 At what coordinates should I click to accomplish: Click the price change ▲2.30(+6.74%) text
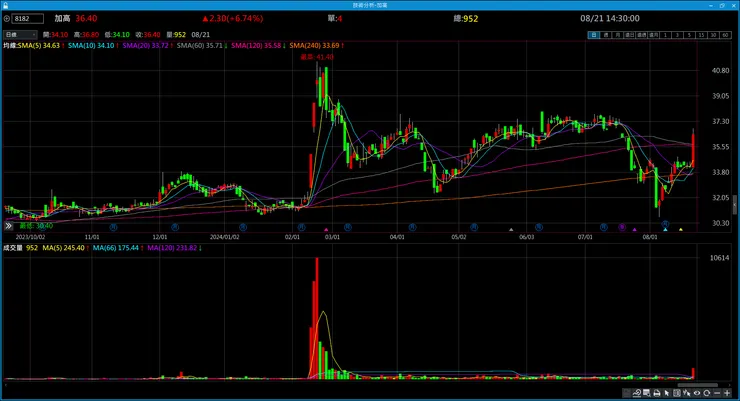[x=233, y=18]
